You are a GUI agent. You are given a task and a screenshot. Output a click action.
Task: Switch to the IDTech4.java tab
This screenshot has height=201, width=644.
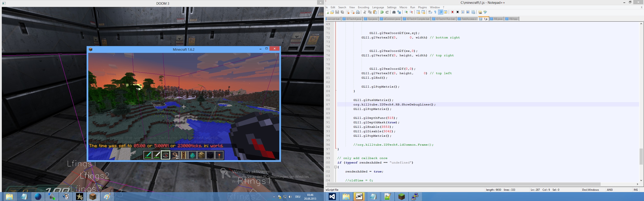click(x=352, y=19)
